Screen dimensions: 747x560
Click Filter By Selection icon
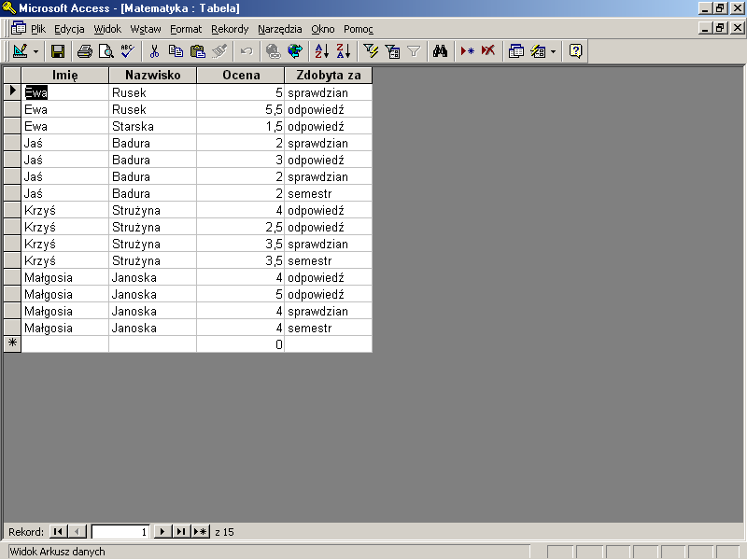tap(371, 51)
